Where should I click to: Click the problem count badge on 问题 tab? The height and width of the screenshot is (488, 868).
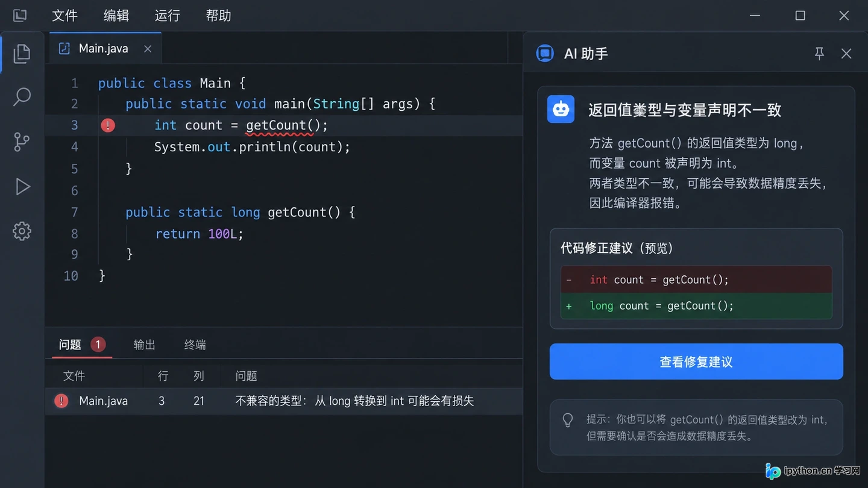click(98, 345)
